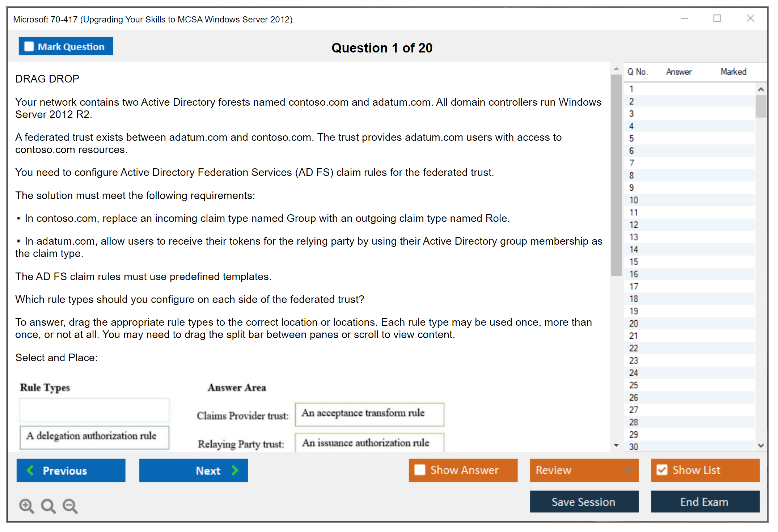Click the zoom out magnifier icon
The width and height of the screenshot is (778, 532).
70,506
